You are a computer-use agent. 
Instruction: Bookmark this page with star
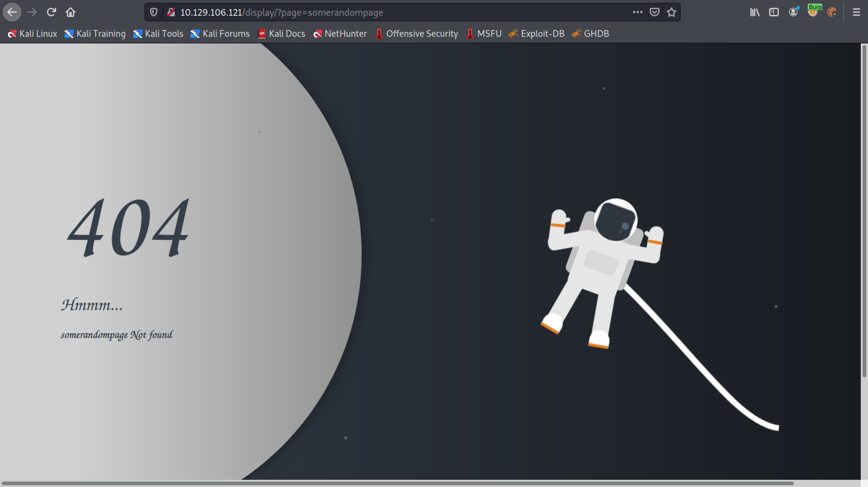tap(671, 12)
